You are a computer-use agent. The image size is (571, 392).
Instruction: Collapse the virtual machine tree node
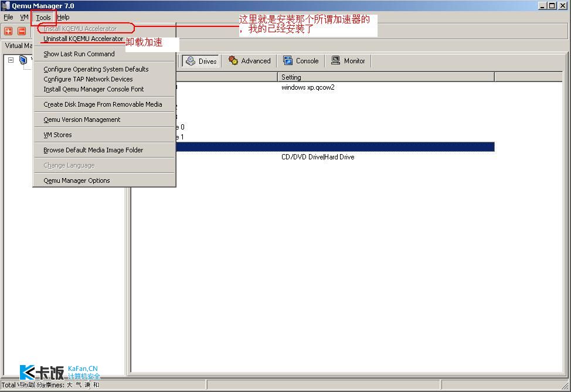[x=11, y=60]
